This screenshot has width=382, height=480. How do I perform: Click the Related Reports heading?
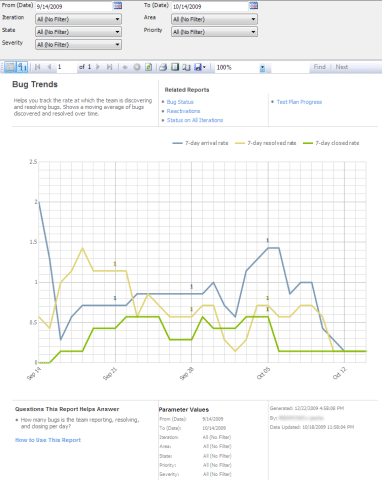(x=187, y=90)
